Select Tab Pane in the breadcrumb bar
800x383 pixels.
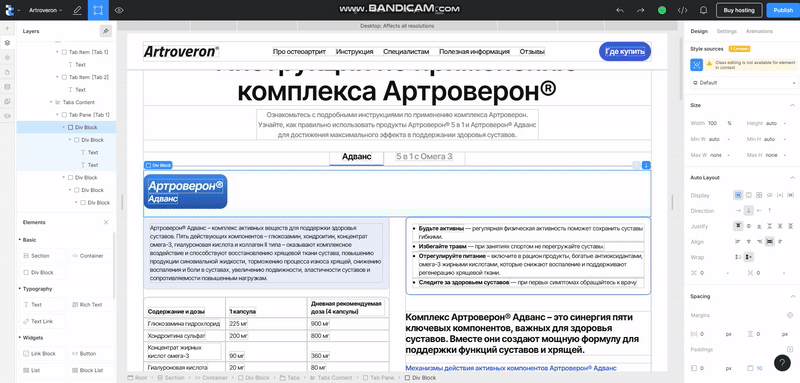379,378
